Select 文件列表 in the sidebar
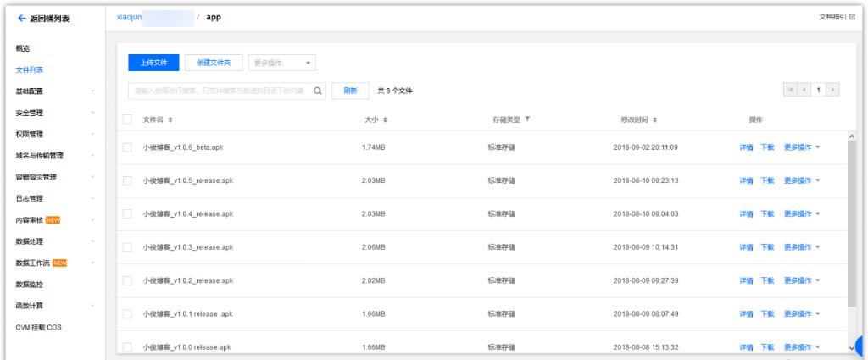The width and height of the screenshot is (868, 360). [30, 70]
